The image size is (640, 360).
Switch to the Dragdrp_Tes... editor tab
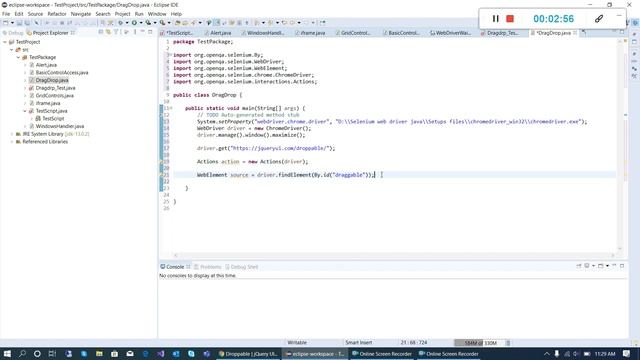[x=500, y=33]
